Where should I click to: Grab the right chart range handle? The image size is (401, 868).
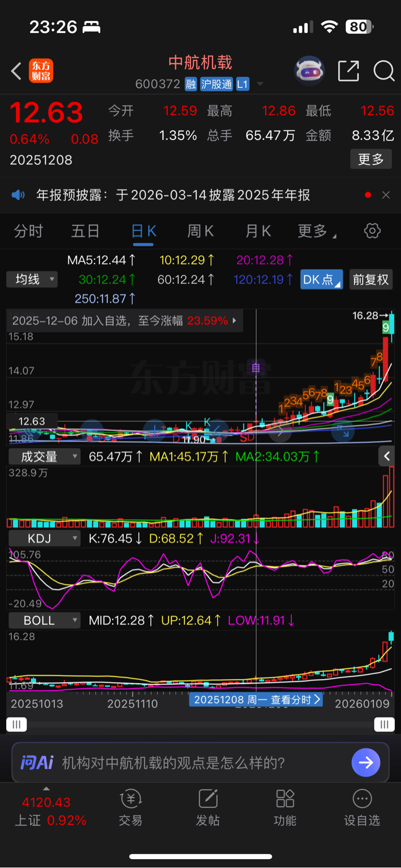pos(384,724)
